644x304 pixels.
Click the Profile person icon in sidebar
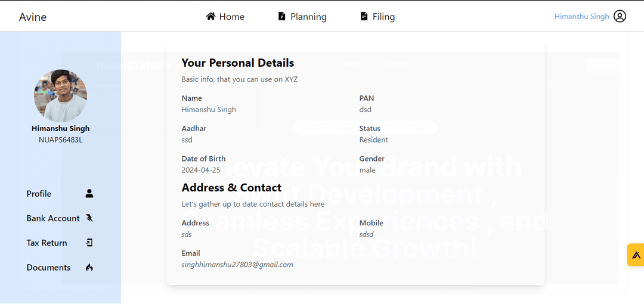pyautogui.click(x=89, y=194)
